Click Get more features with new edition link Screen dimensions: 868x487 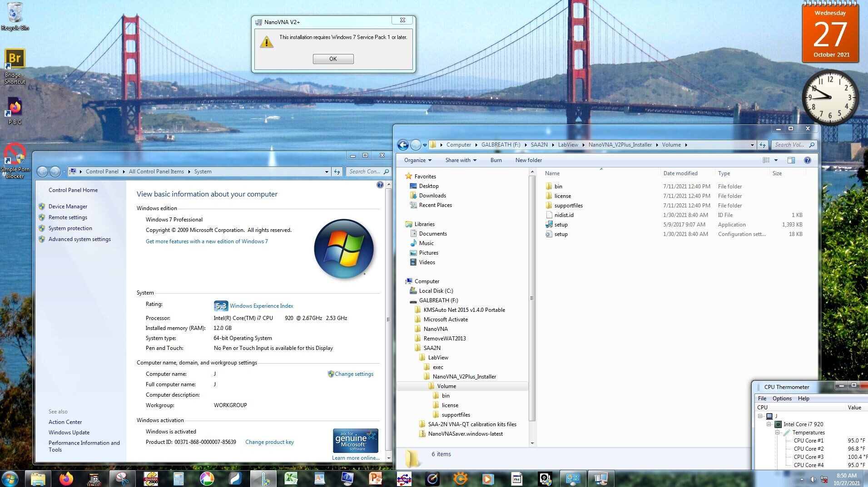[207, 241]
